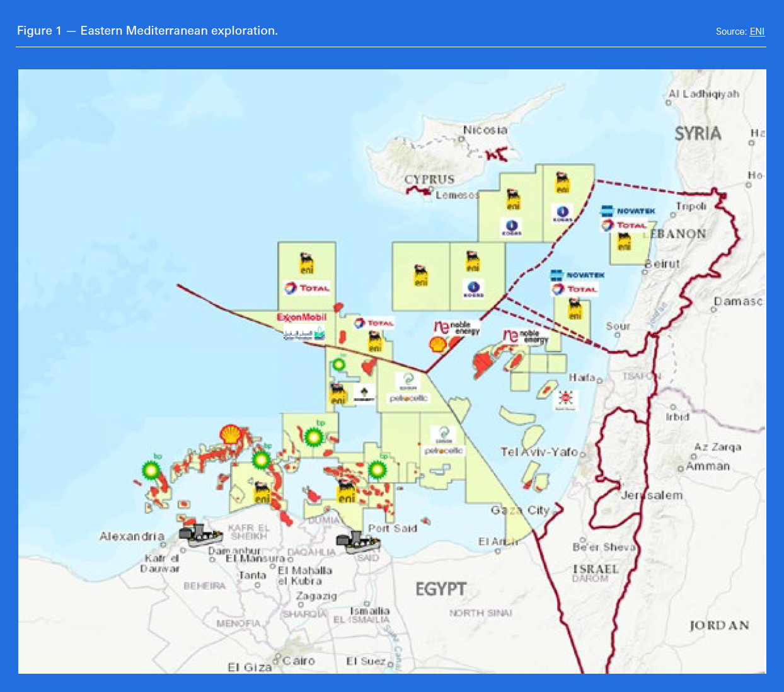Click the ship icon beside Port Said
Image resolution: width=784 pixels, height=692 pixels.
pyautogui.click(x=357, y=541)
